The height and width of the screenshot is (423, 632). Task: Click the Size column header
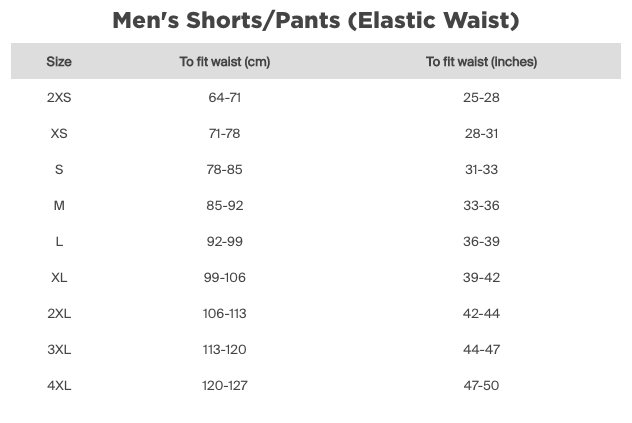pos(59,62)
